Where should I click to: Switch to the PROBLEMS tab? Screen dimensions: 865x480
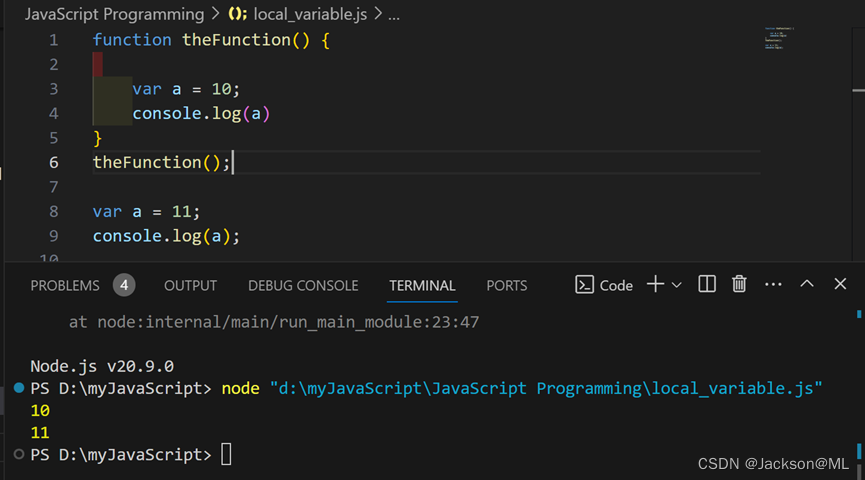pyautogui.click(x=65, y=285)
